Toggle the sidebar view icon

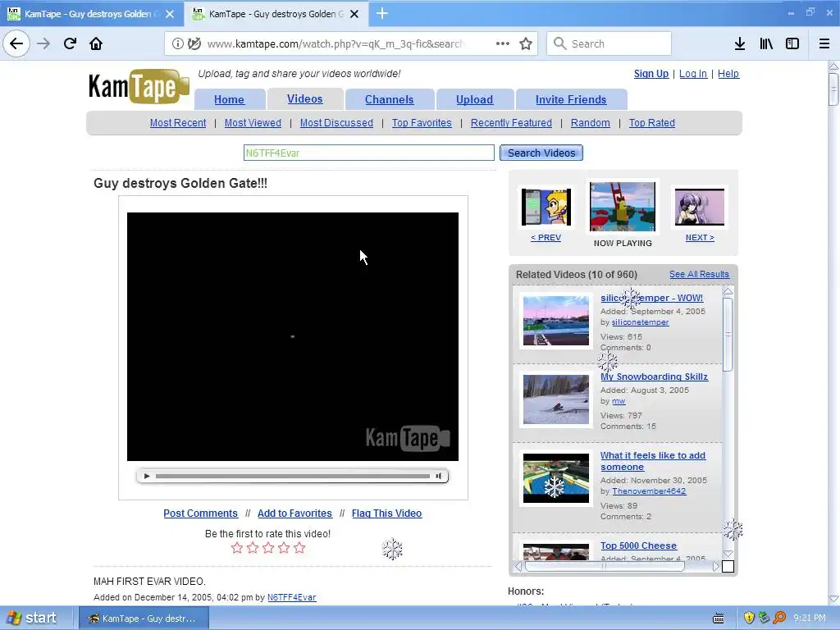coord(792,43)
